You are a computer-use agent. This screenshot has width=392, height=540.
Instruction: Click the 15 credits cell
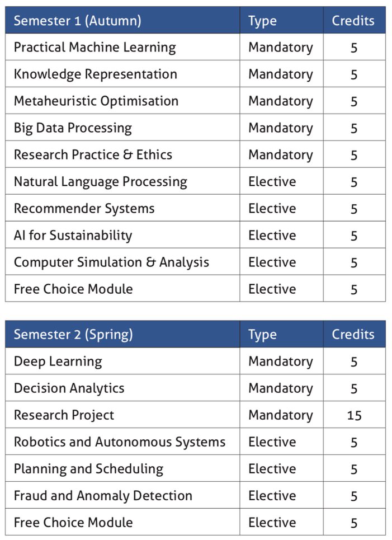point(354,415)
